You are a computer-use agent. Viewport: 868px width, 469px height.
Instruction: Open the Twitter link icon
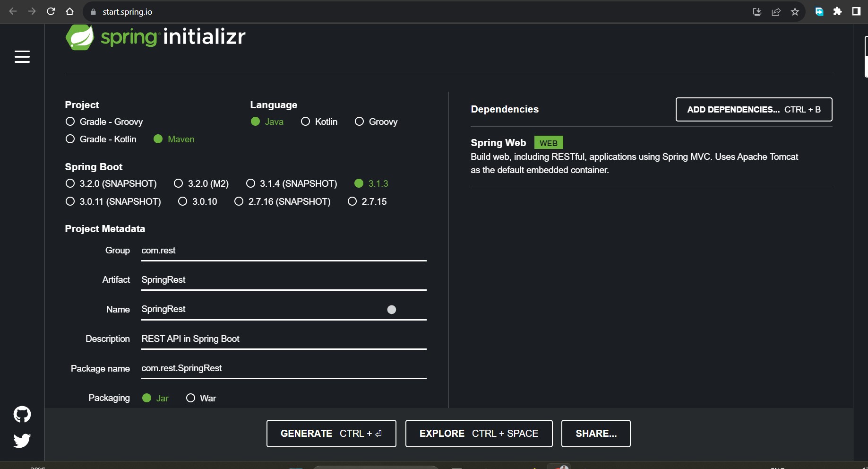tap(22, 441)
